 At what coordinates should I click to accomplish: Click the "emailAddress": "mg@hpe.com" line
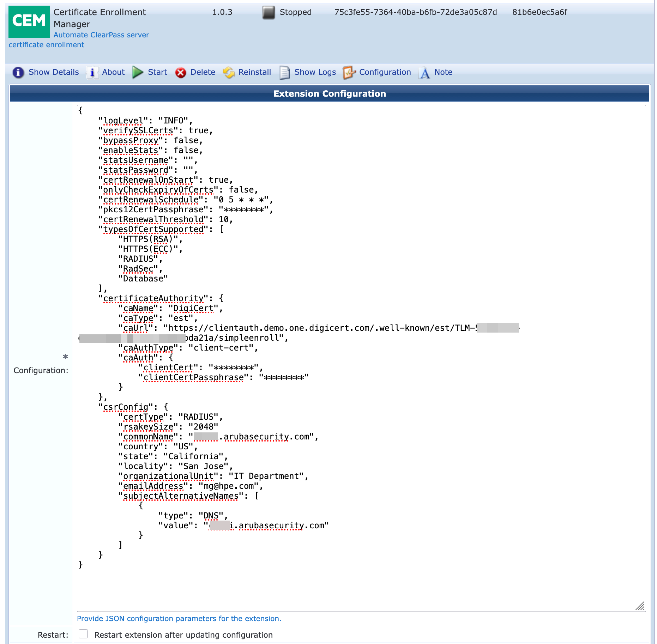[x=191, y=486]
